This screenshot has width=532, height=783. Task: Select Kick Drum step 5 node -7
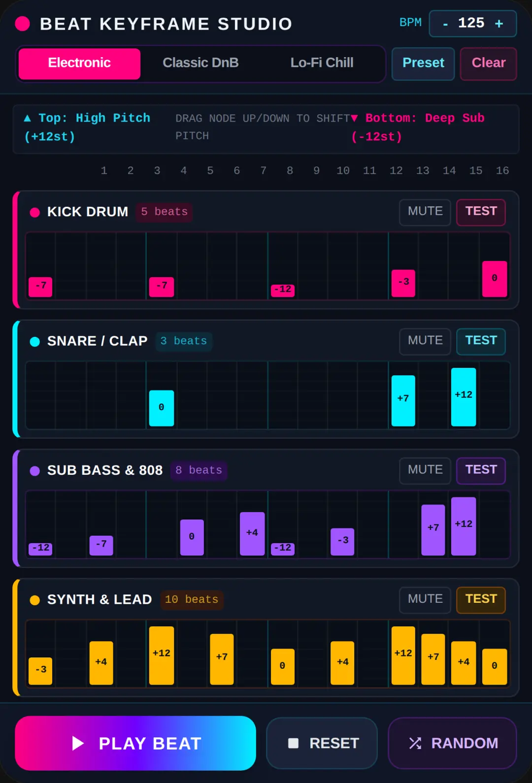tap(162, 287)
